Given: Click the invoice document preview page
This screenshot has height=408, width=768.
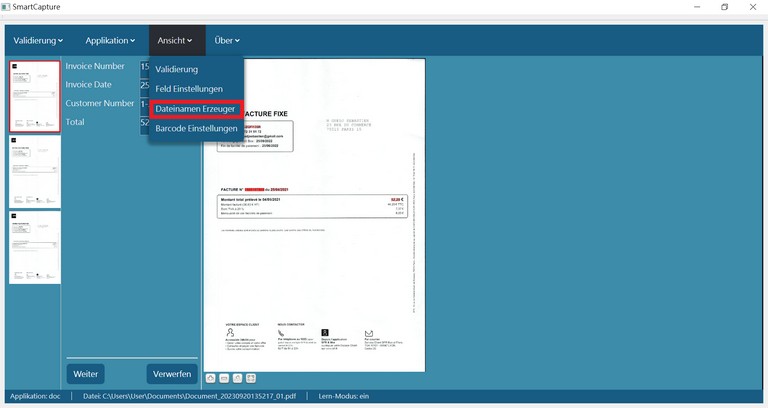Looking at the screenshot, I should [314, 215].
